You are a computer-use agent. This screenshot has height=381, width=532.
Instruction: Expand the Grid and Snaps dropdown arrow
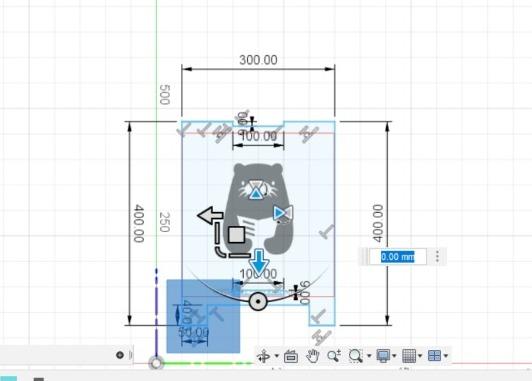420,356
